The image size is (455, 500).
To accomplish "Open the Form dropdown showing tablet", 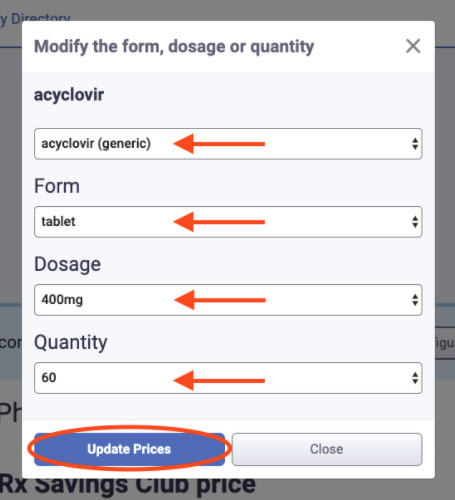I will click(x=228, y=222).
